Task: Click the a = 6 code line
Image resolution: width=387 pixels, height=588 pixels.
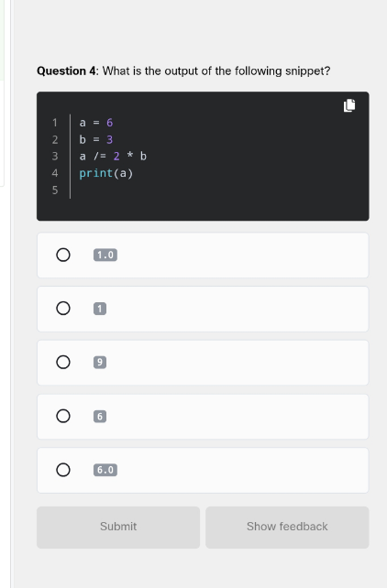Action: (x=96, y=123)
